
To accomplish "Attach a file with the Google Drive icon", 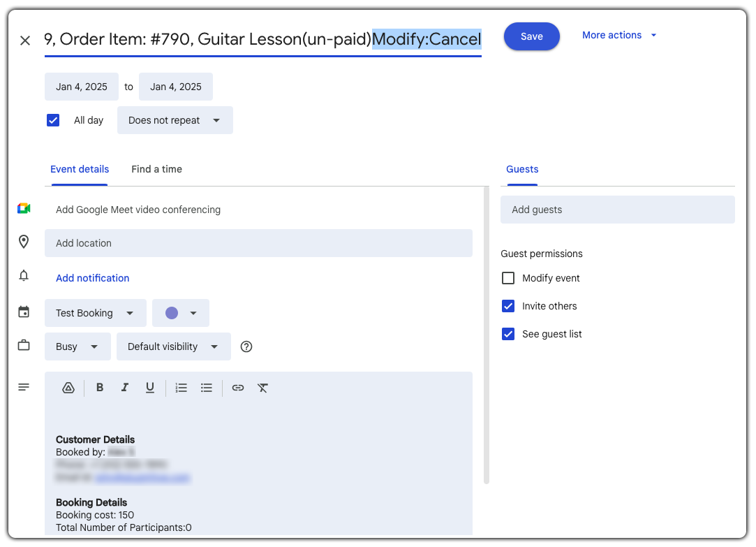I will 68,388.
